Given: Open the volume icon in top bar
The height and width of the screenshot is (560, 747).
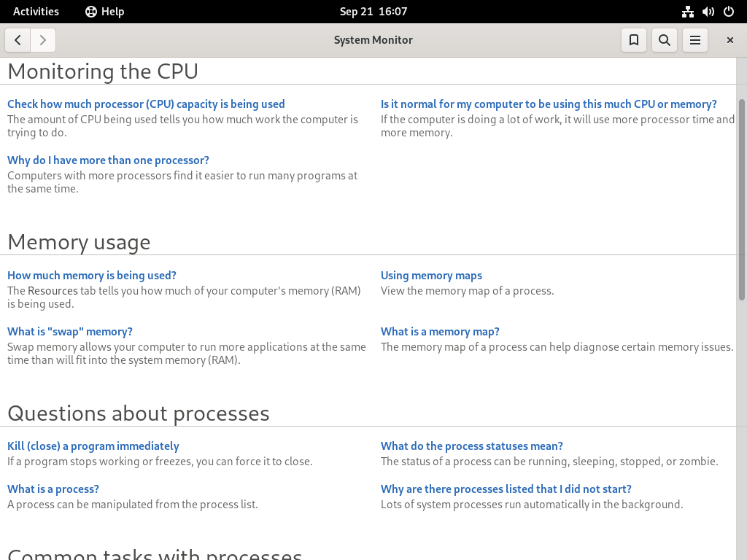Looking at the screenshot, I should click(708, 12).
